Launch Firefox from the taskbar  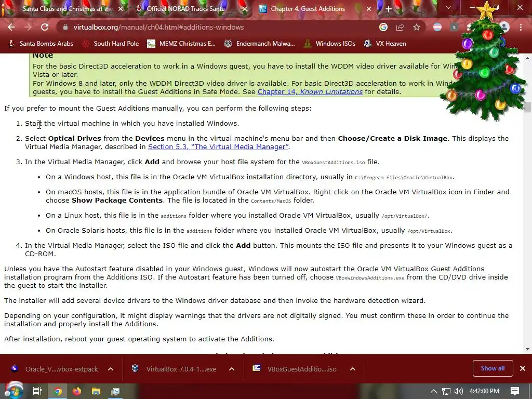[77, 391]
